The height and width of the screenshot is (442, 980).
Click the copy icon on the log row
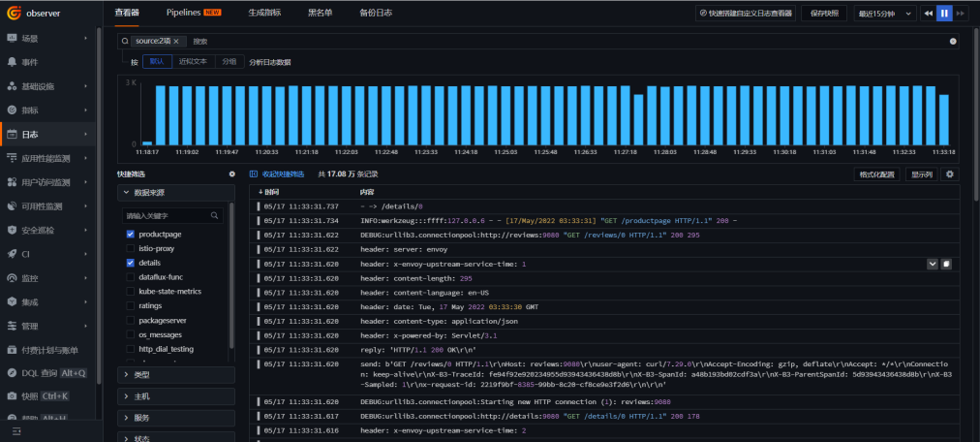947,264
